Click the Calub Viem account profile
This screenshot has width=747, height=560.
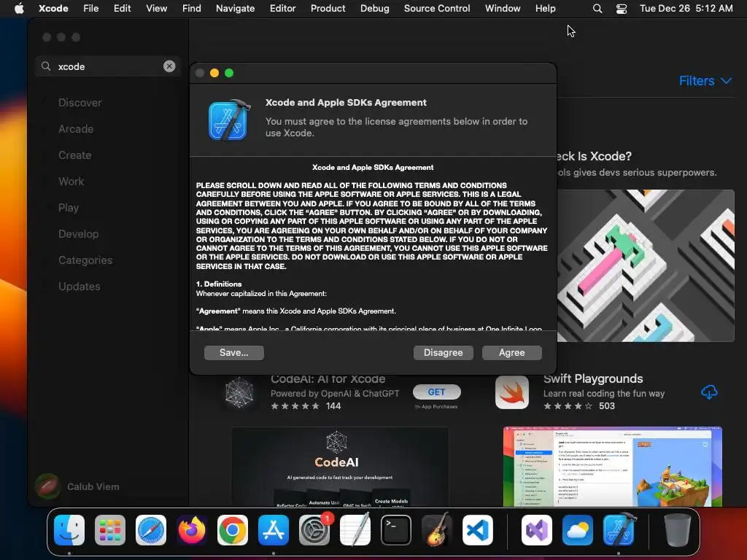click(x=79, y=486)
